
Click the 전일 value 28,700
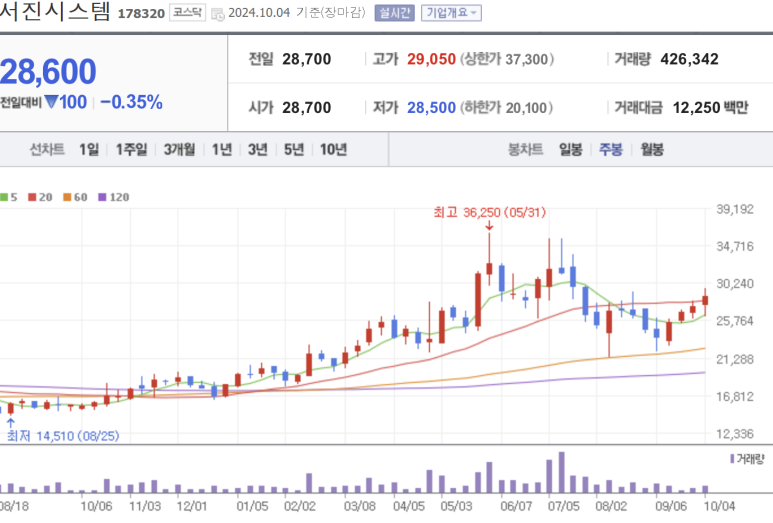coord(307,59)
